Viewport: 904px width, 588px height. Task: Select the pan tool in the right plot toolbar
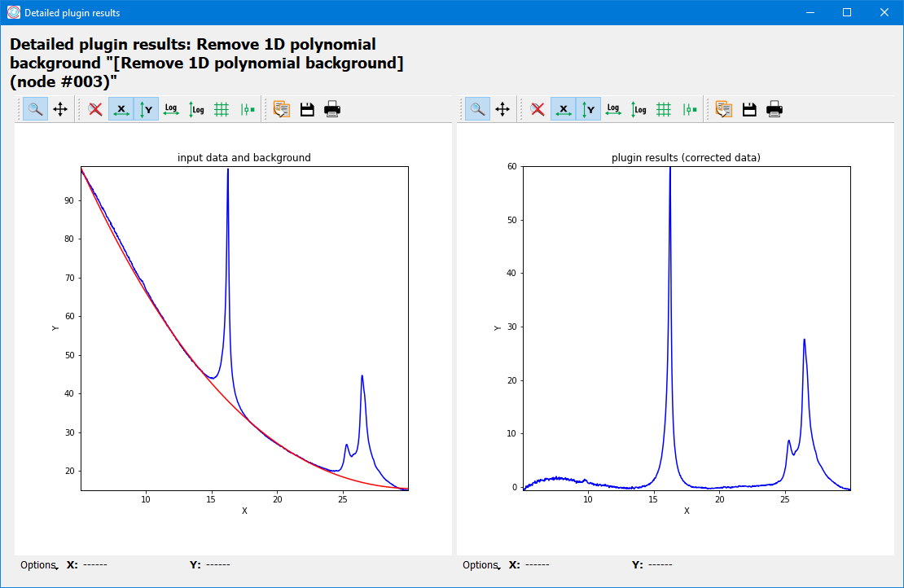pyautogui.click(x=502, y=109)
